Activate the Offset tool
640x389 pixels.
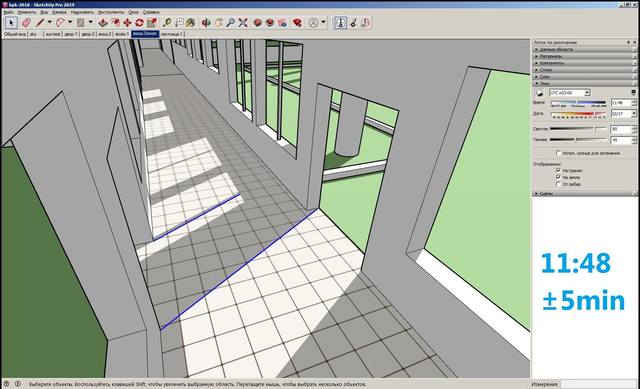[116, 23]
